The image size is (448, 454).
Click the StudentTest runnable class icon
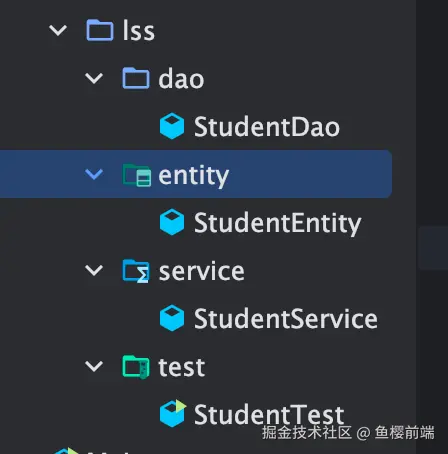click(x=173, y=413)
